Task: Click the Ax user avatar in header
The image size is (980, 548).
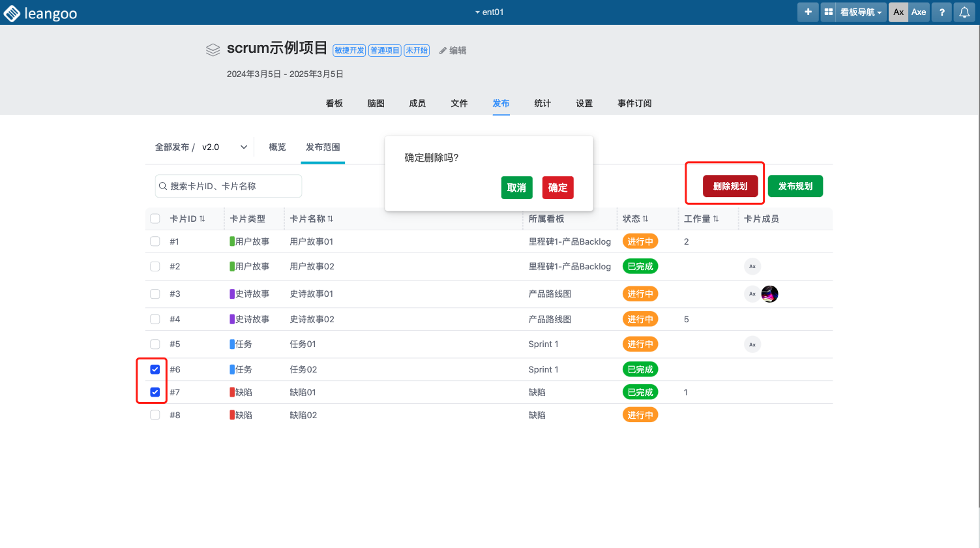Action: coord(898,12)
